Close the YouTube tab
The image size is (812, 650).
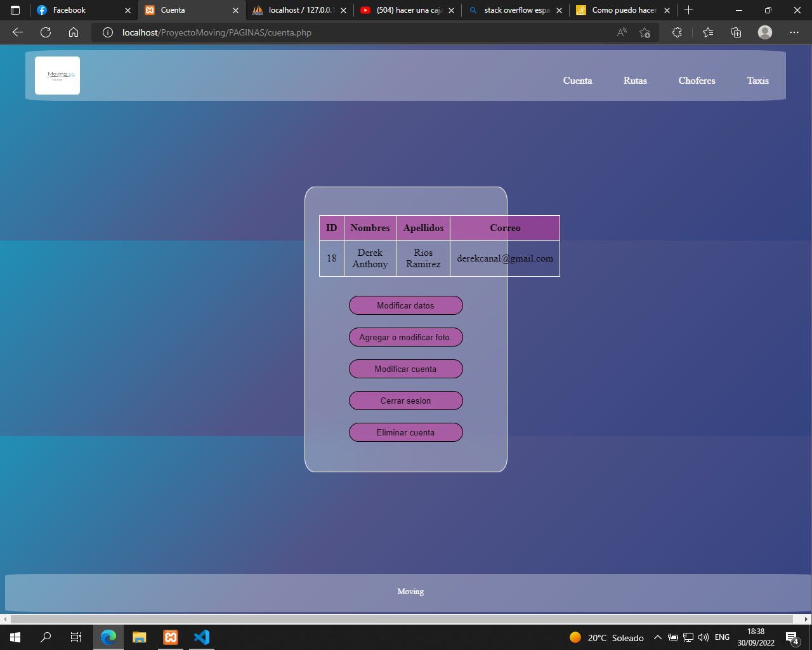click(451, 10)
